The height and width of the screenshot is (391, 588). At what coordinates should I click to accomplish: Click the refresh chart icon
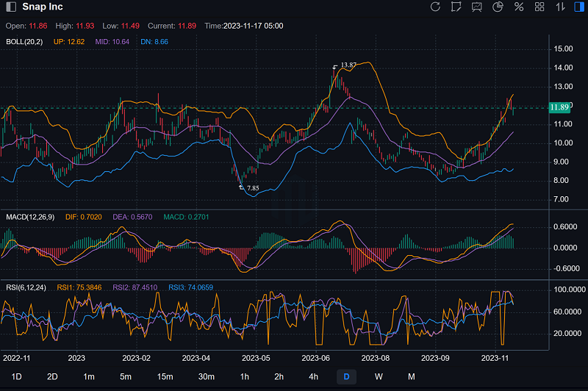point(435,7)
